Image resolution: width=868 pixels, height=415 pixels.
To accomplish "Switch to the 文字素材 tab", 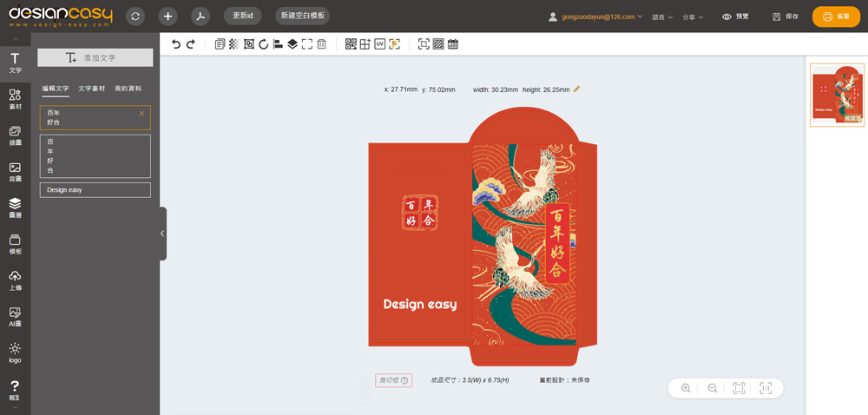I will pos(91,89).
